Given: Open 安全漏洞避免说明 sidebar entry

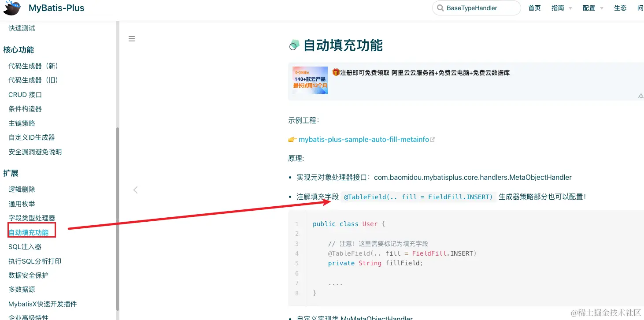Looking at the screenshot, I should [x=35, y=152].
